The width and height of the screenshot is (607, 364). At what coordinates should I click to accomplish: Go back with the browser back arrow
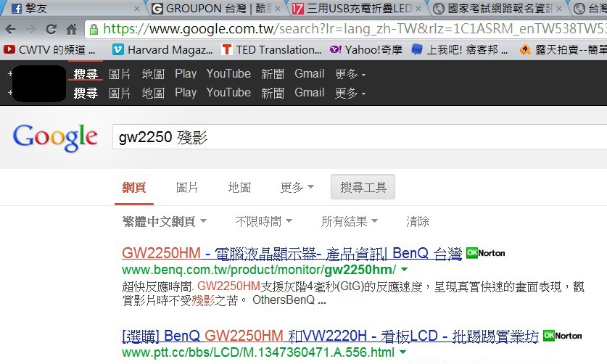click(11, 29)
